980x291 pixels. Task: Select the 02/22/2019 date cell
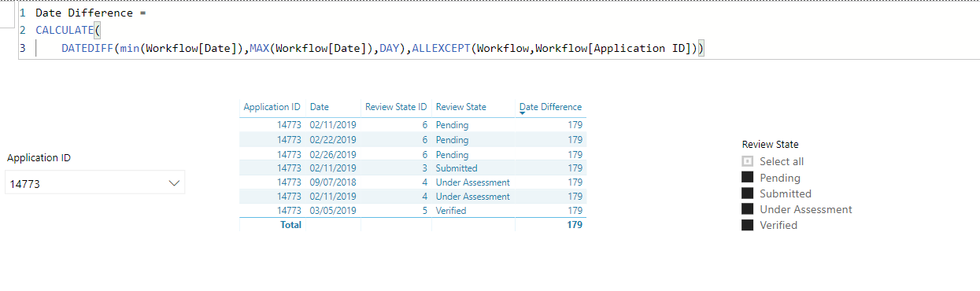tap(333, 140)
